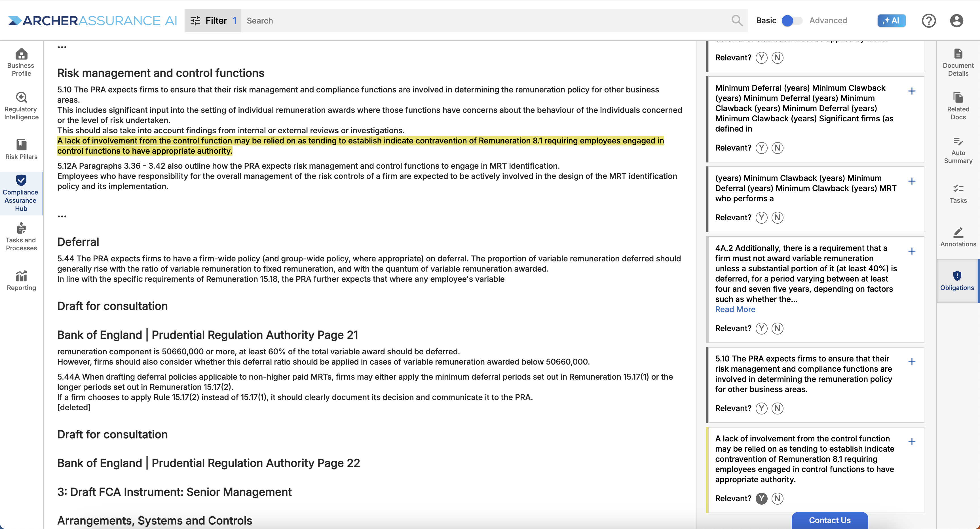
Task: Click the Archer Assurance AI logo
Action: tap(92, 20)
